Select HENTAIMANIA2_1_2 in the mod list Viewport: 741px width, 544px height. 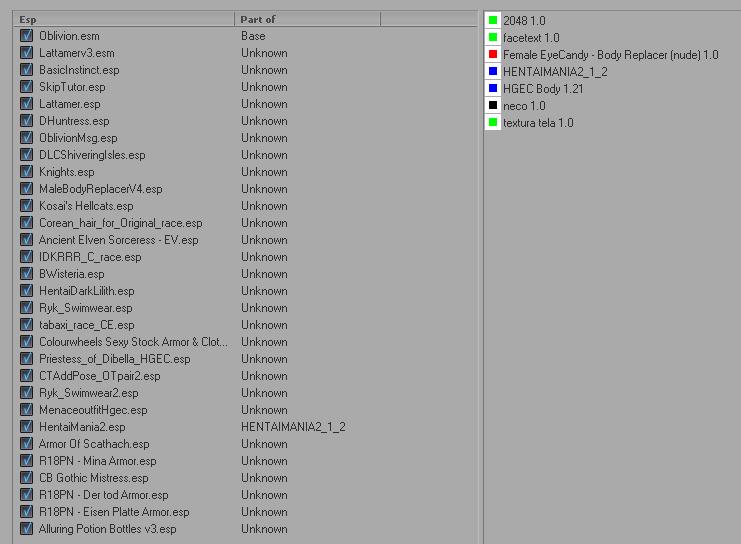555,72
